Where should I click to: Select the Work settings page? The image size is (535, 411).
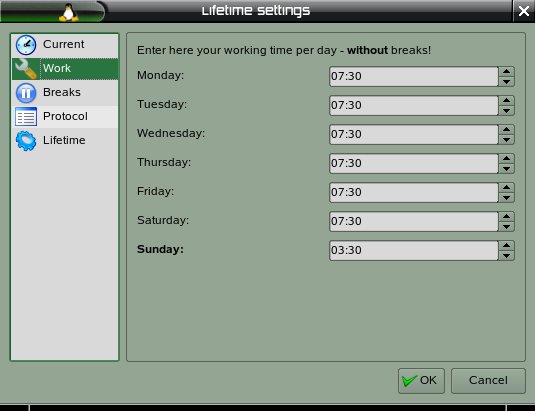pos(65,69)
